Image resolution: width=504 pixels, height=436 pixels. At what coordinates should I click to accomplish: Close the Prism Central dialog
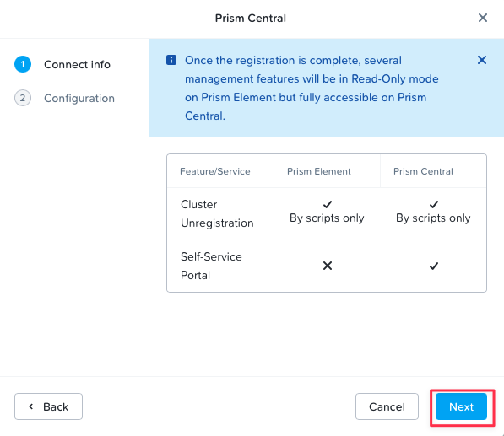pos(482,18)
